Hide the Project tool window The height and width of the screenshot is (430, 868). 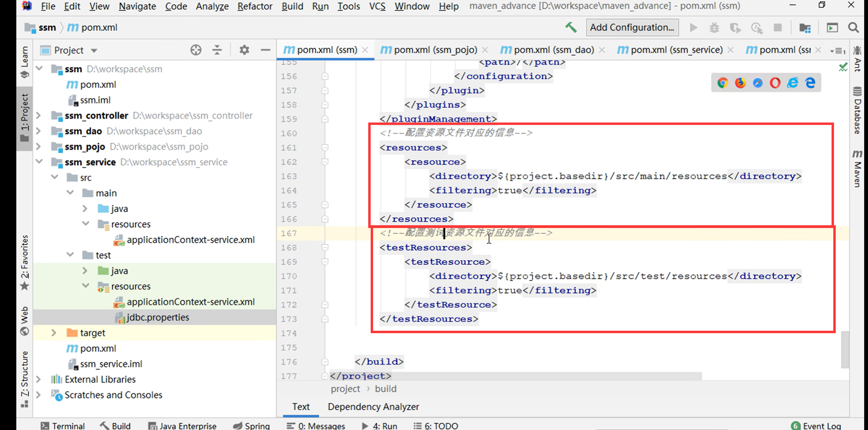click(266, 50)
